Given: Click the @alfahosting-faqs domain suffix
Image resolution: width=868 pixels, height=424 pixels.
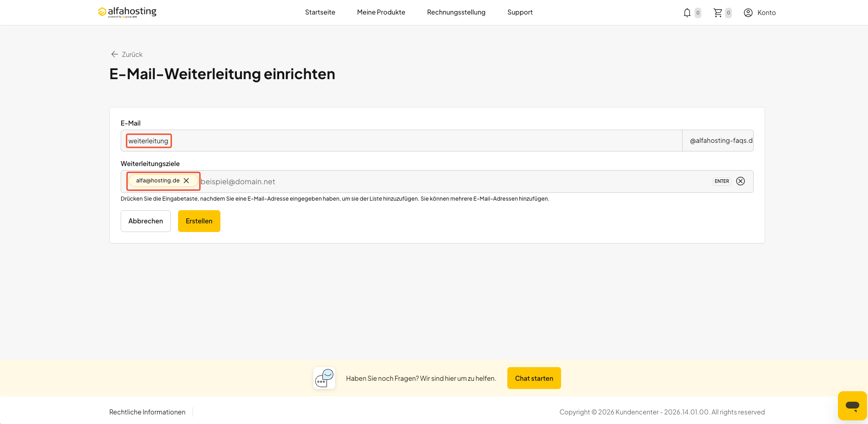Looking at the screenshot, I should [718, 141].
